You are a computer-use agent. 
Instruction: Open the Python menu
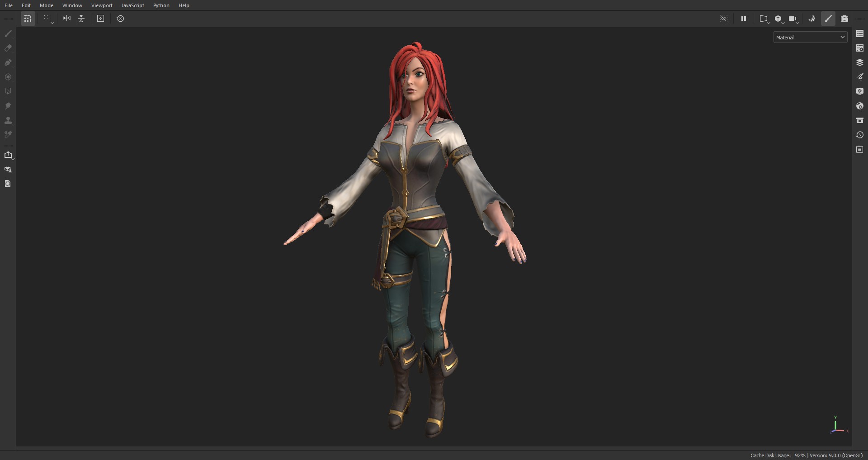(161, 5)
